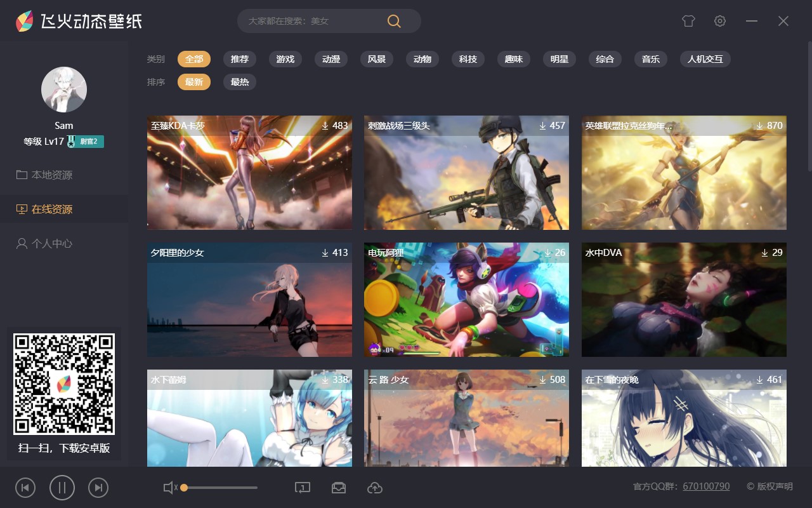Open 本地资源 in the sidebar

(63, 175)
